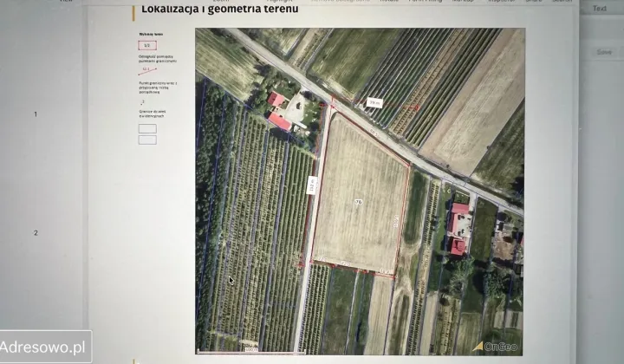Click the red '1/1' legend box
The image size is (624, 364).
[x=147, y=45]
